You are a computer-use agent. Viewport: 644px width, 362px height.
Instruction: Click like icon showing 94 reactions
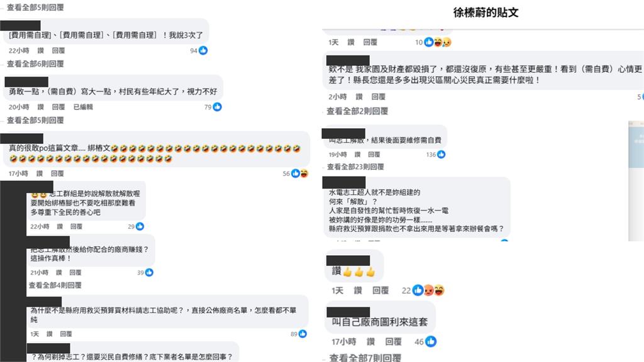pyautogui.click(x=203, y=50)
